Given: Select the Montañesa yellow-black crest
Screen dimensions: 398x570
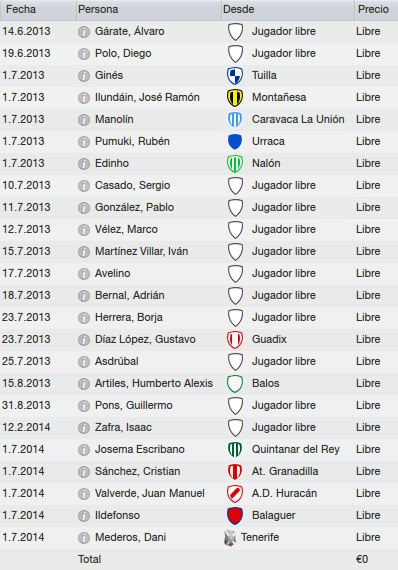Looking at the screenshot, I should click(x=235, y=98).
